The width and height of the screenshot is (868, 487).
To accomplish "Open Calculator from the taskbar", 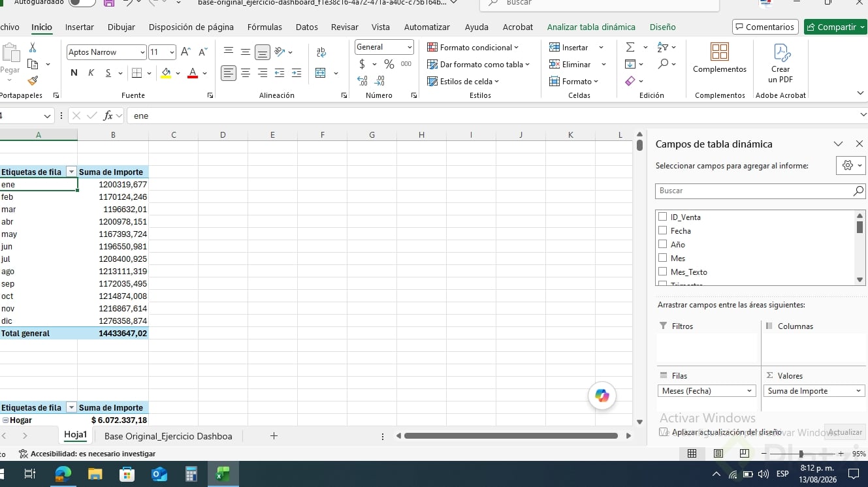I will point(191,474).
